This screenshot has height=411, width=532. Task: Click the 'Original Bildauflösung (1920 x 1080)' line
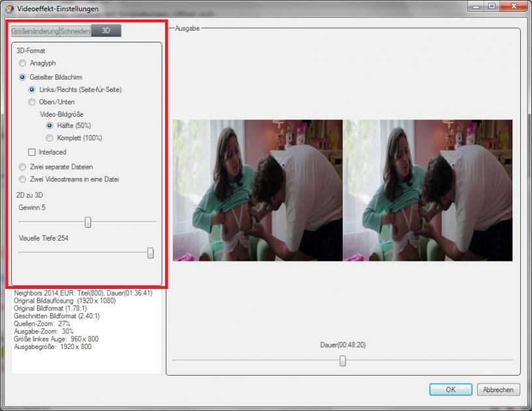(x=65, y=301)
